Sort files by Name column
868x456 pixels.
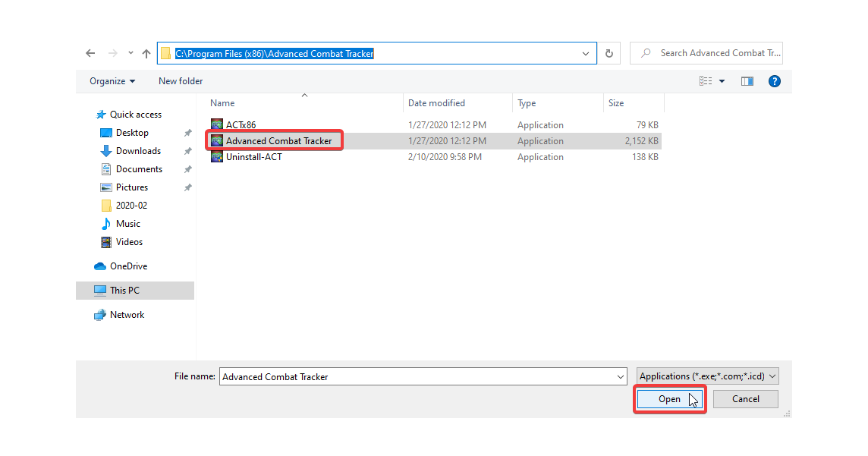point(222,103)
